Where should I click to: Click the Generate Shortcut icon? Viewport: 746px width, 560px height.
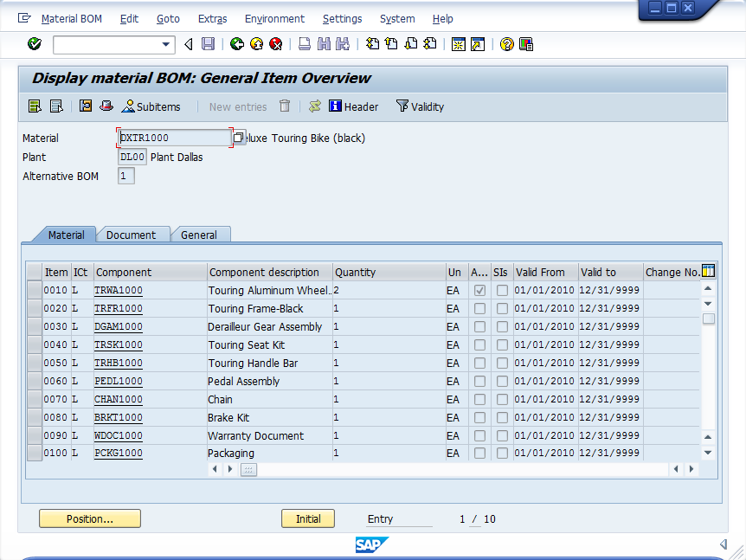point(478,44)
